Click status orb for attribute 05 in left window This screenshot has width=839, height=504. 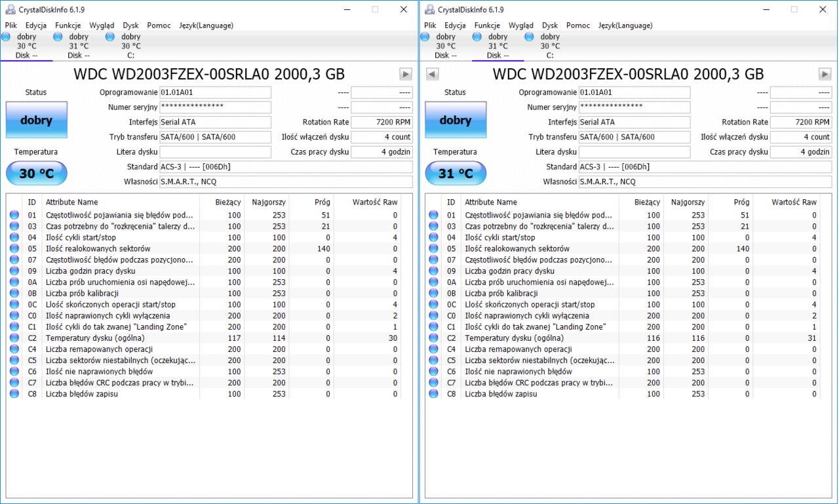click(x=14, y=248)
